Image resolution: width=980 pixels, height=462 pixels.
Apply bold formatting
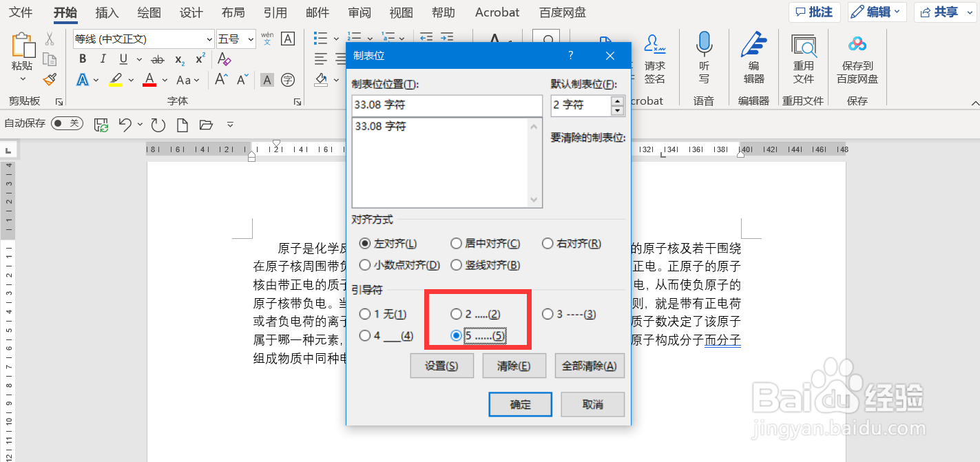pos(82,59)
